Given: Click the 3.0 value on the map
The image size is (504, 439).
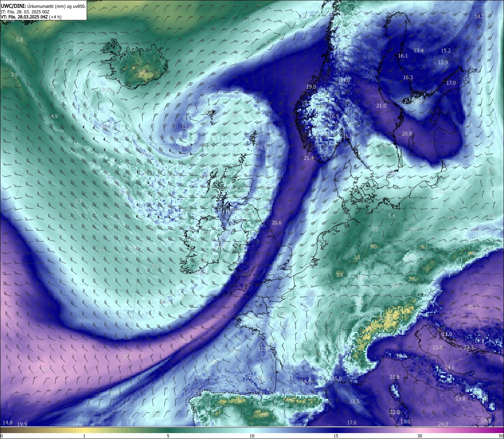Looking at the screenshot, I should tap(373, 247).
